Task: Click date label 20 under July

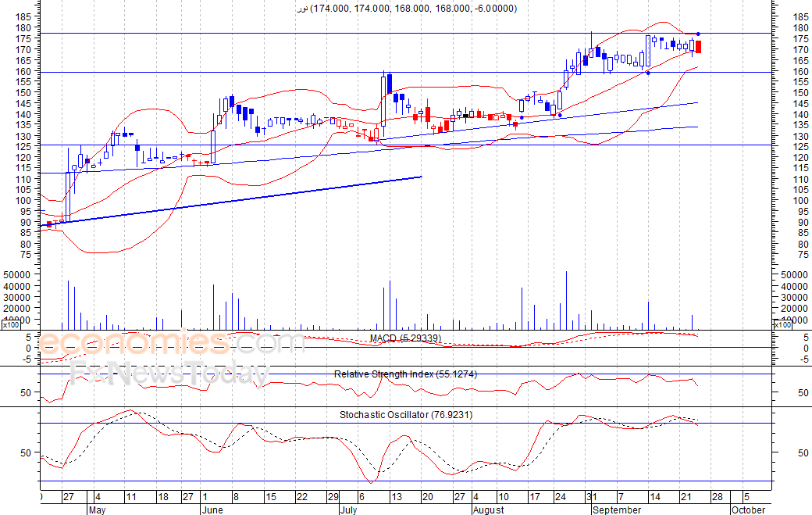Action: (x=427, y=497)
